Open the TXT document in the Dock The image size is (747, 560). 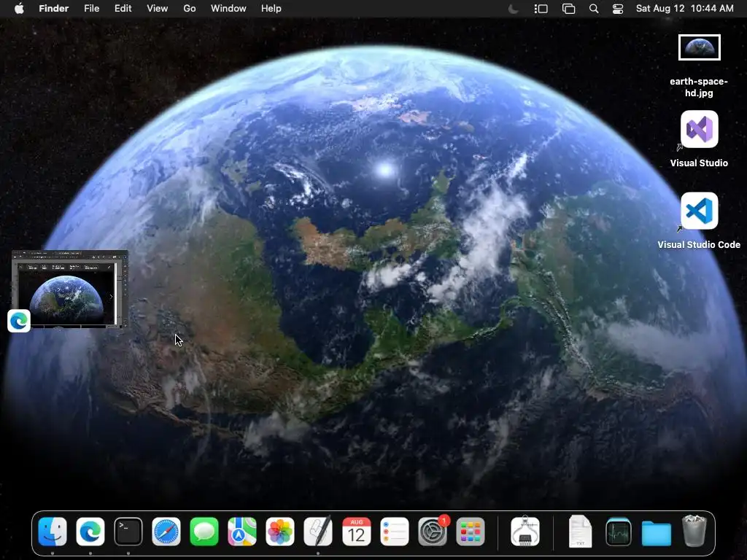tap(580, 531)
